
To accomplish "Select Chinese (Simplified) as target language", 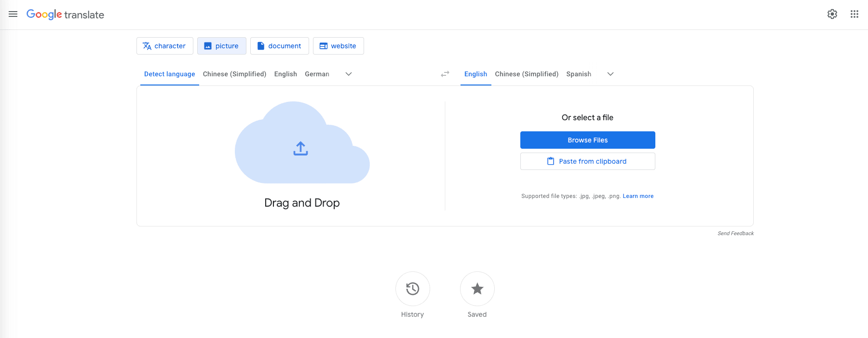I will coord(527,74).
